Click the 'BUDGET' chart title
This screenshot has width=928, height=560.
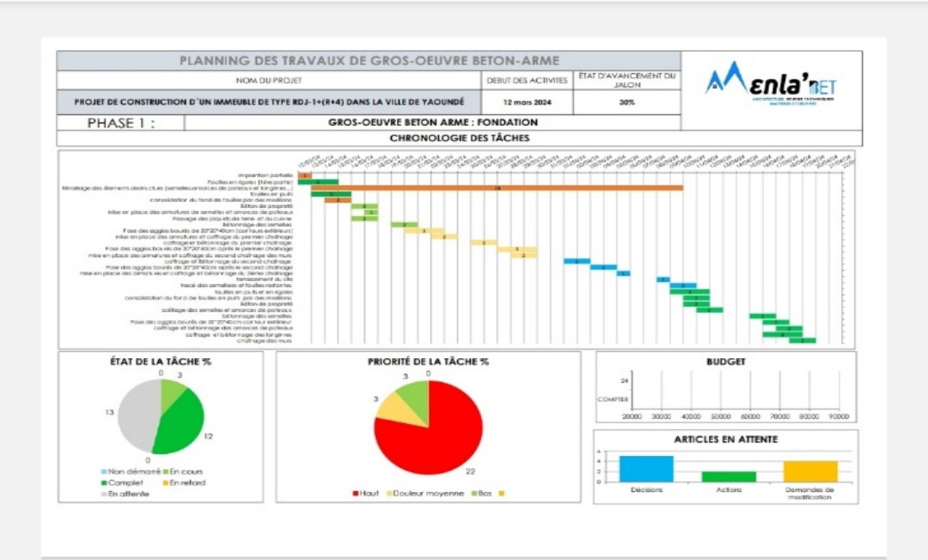725,361
